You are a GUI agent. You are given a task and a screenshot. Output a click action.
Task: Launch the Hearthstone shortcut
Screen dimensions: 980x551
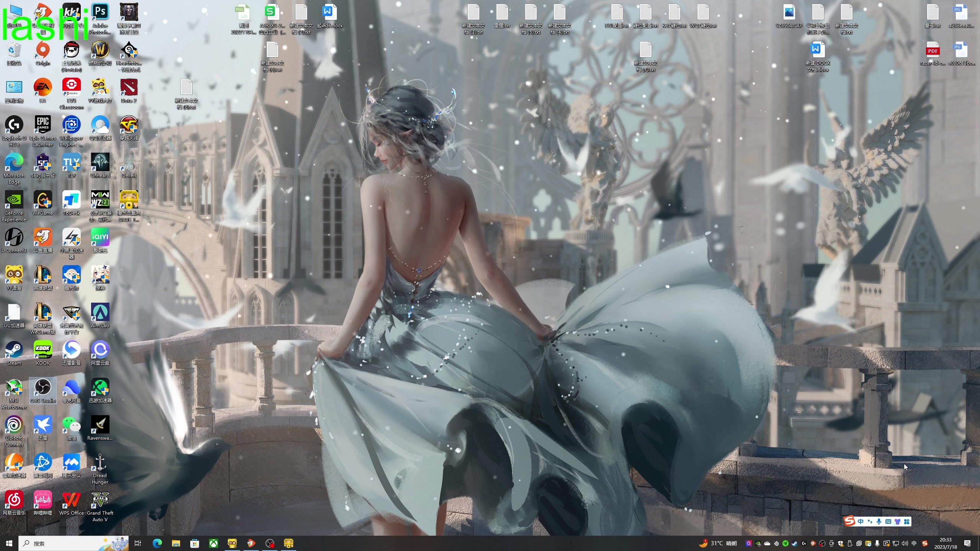pyautogui.click(x=129, y=57)
